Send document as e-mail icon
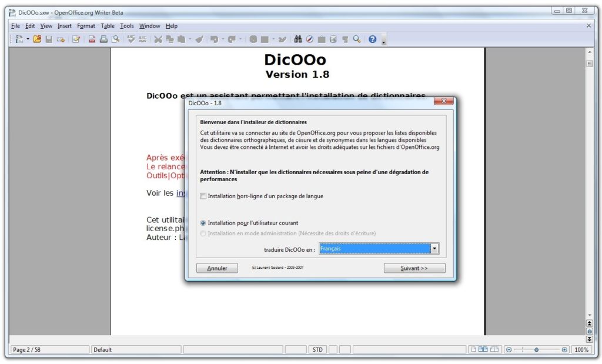This screenshot has height=364, width=602. coord(61,39)
